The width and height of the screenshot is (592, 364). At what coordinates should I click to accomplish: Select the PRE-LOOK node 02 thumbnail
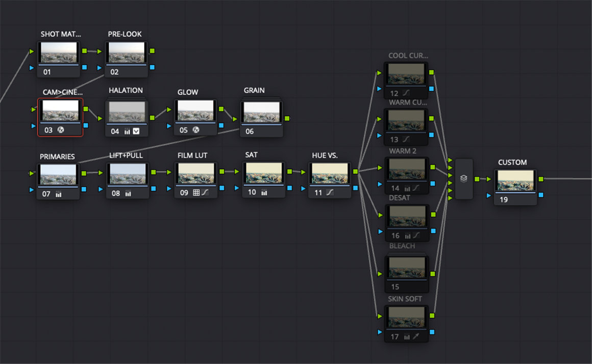pos(127,53)
